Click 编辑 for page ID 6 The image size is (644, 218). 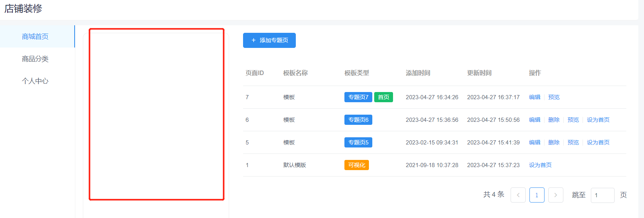click(535, 120)
